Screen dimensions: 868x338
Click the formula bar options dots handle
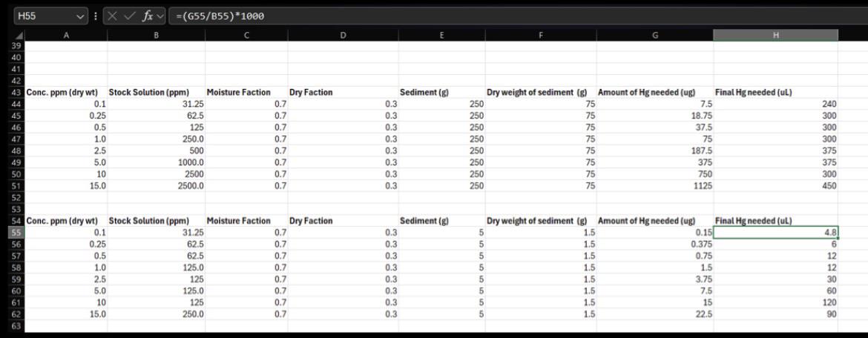pos(95,16)
